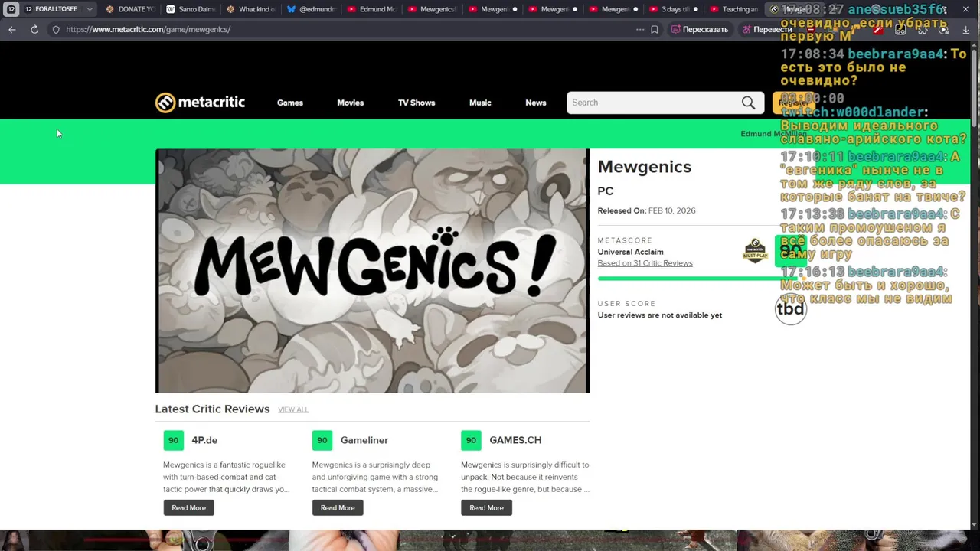Click the METASCORE label

point(626,240)
